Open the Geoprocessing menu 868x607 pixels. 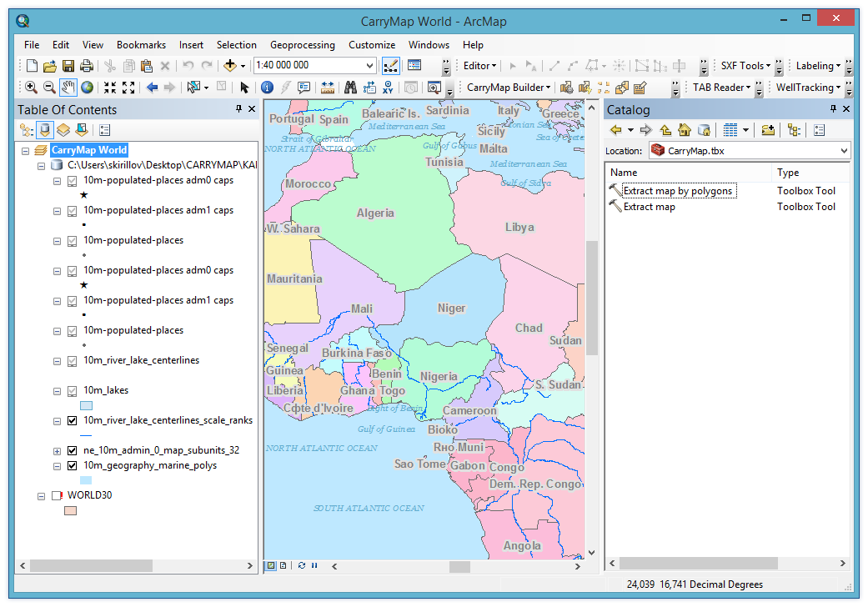coord(302,45)
